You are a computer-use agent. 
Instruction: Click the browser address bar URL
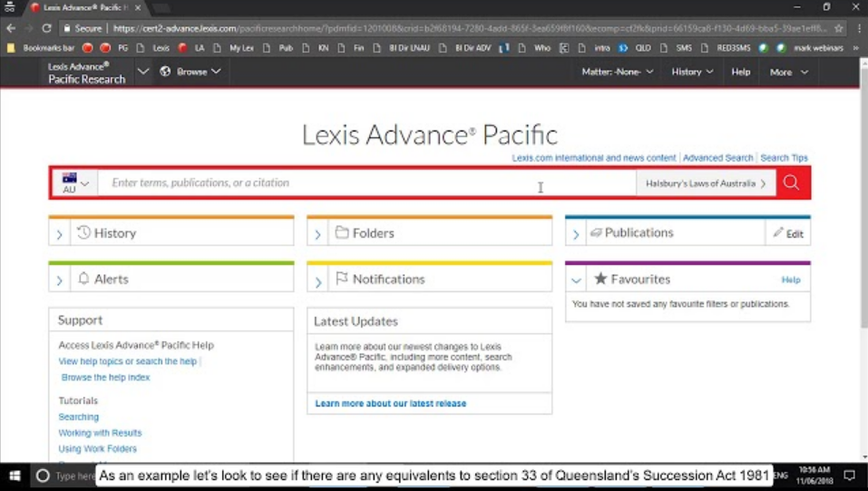click(470, 28)
